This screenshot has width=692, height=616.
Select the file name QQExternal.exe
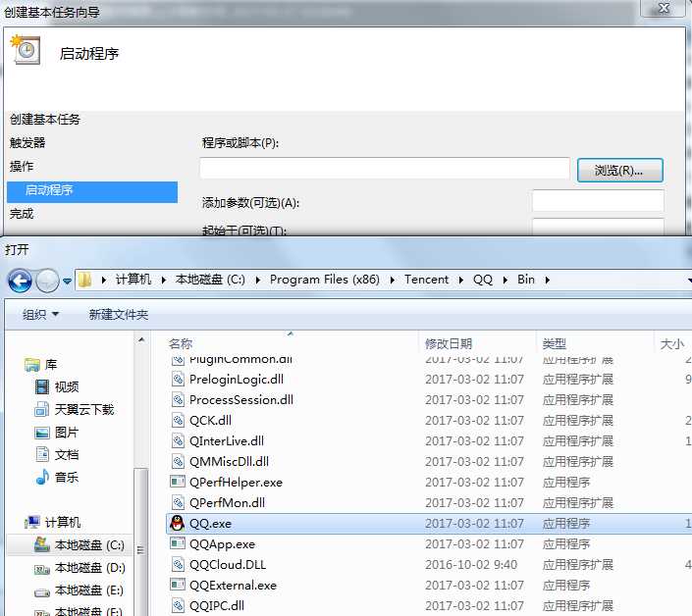click(233, 586)
